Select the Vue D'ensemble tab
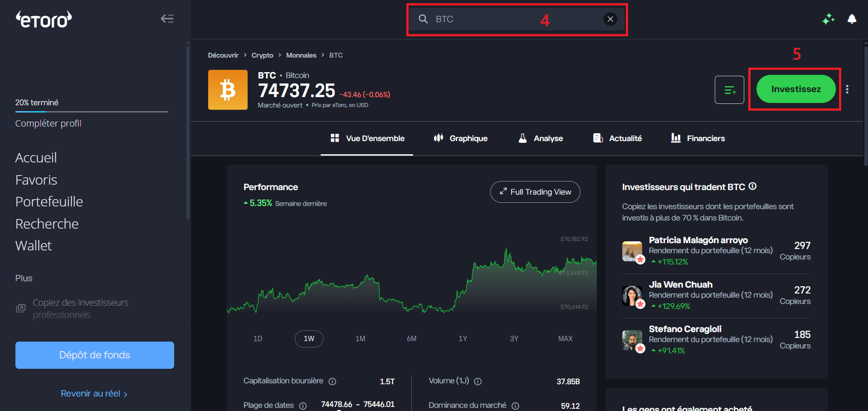Viewport: 868px width, 411px height. pyautogui.click(x=367, y=138)
